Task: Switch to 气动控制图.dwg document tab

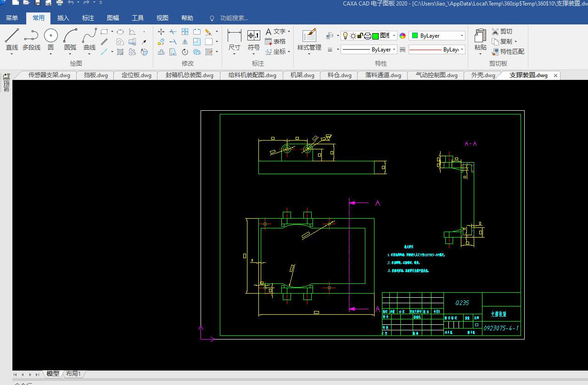Action: click(437, 75)
